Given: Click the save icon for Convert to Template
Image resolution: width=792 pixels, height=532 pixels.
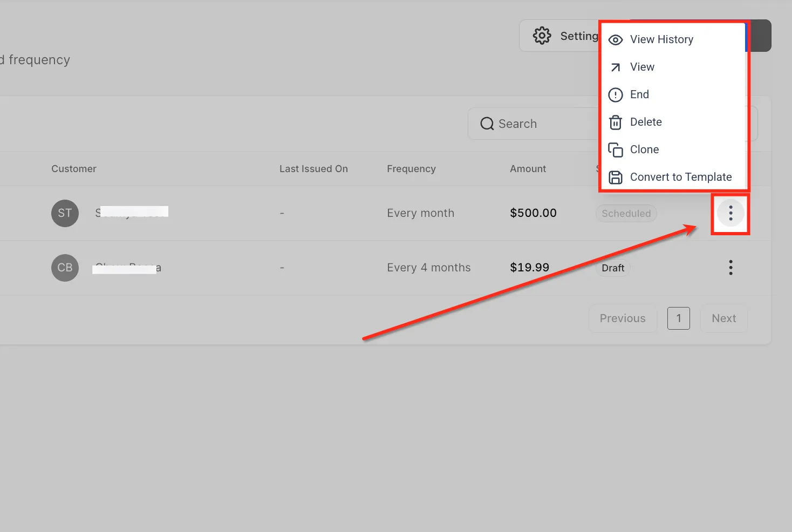Looking at the screenshot, I should click(x=616, y=177).
